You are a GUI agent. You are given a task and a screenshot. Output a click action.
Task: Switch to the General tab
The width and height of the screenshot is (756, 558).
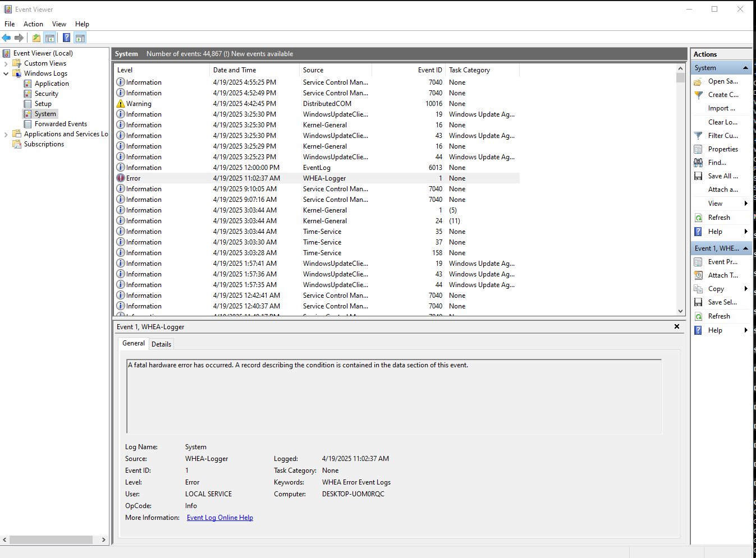[134, 343]
